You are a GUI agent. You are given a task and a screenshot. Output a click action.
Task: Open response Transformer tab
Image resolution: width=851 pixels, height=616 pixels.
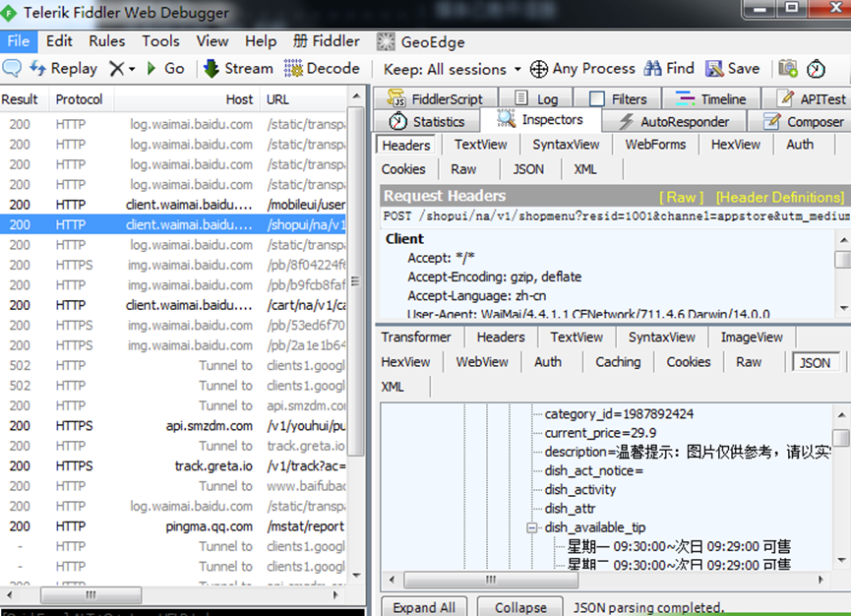[416, 338]
